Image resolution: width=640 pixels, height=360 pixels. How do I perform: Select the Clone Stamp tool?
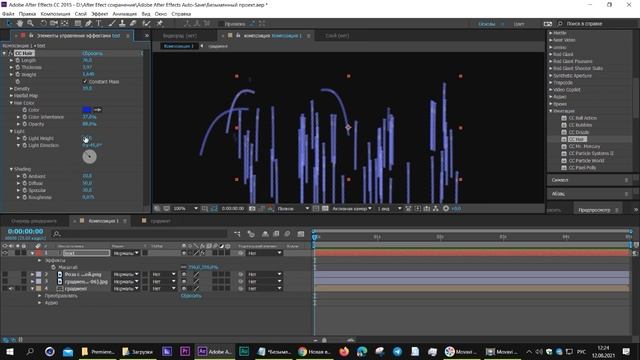(122, 24)
